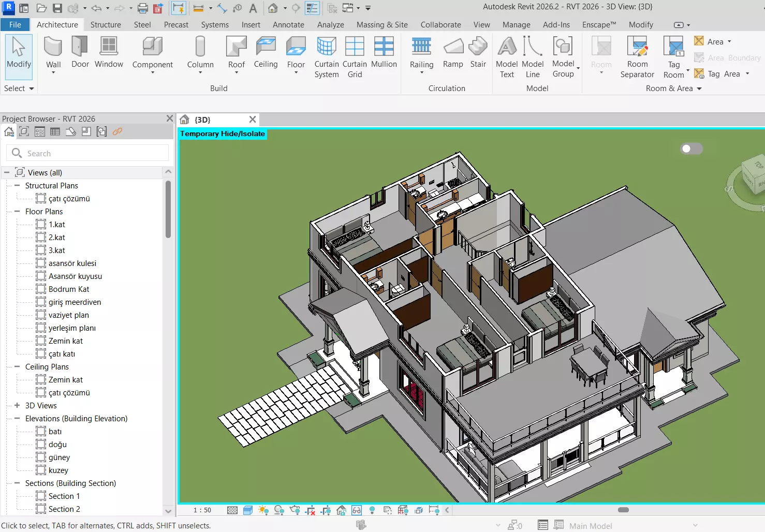Click the Tag Room tool
Viewport: 765px width, 532px height.
[674, 57]
